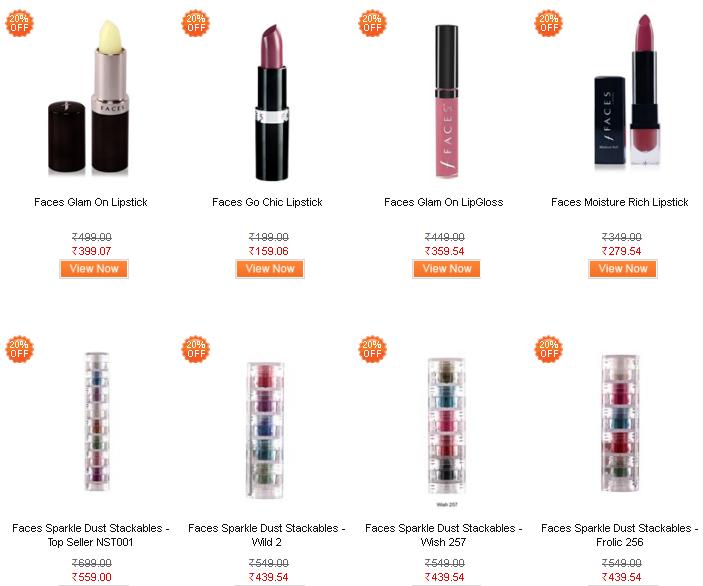Screen dimensions: 703x586
Task: Click the 20% OFF badge on Top Seller NST001
Action: point(19,349)
